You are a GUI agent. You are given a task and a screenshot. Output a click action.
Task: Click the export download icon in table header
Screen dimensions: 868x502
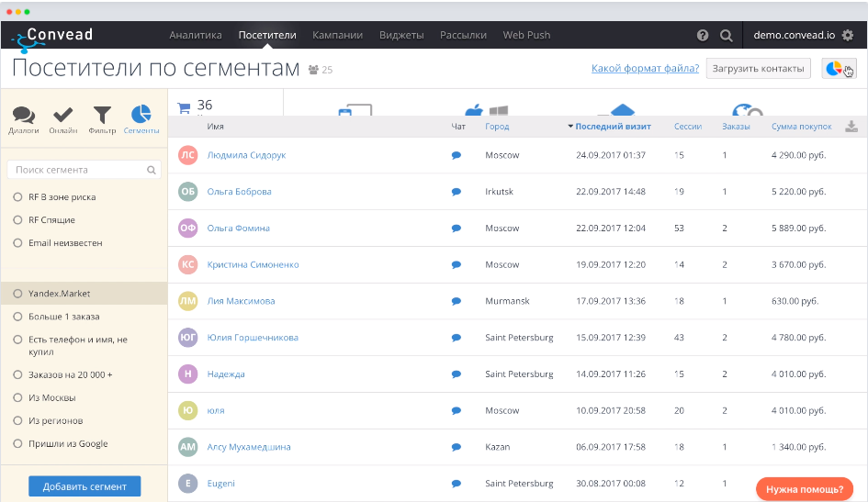click(851, 127)
